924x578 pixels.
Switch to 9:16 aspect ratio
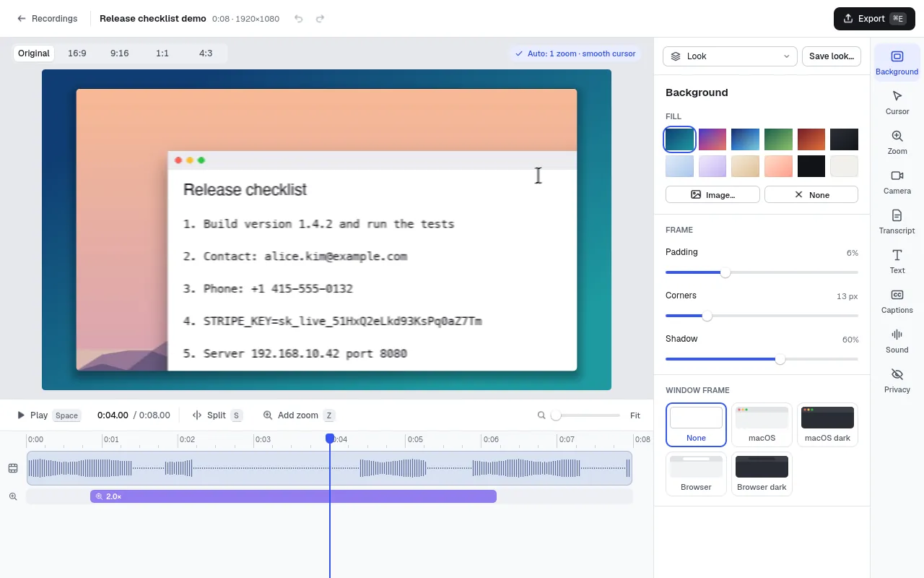point(119,53)
